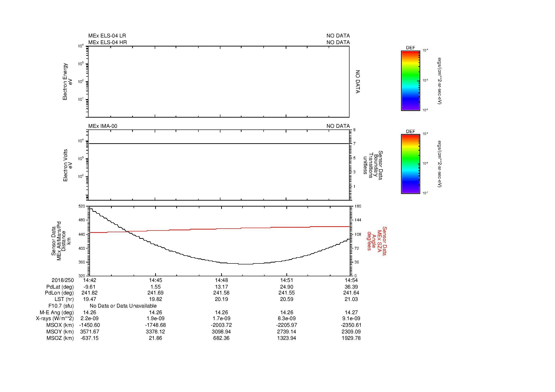Click the MSOX (km) row label
Screen dimensions: 555x392
[x=60, y=325]
